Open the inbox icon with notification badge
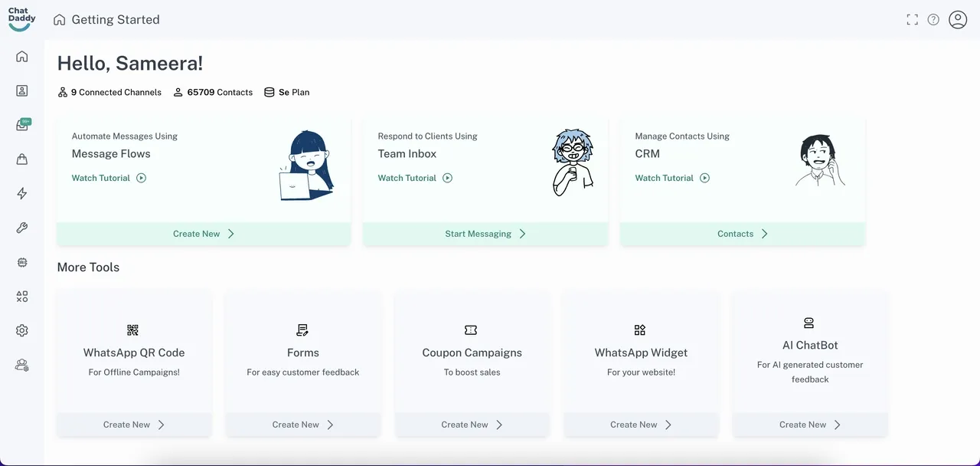 [x=22, y=125]
